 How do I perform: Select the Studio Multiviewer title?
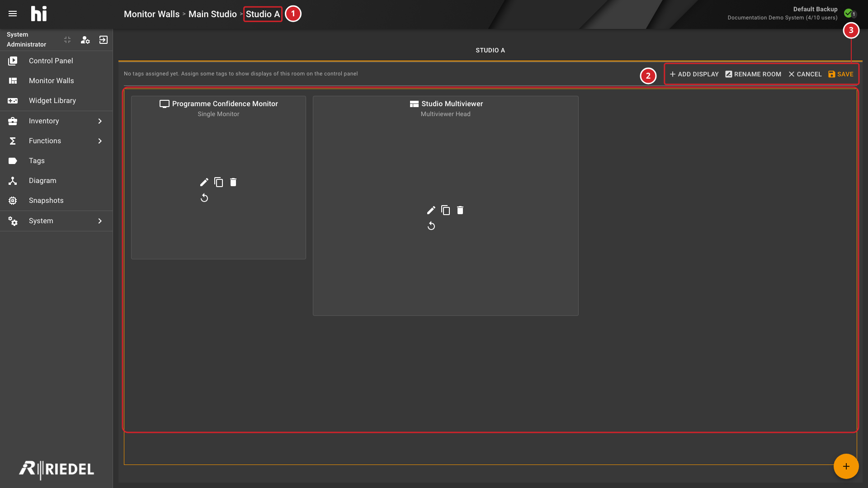(x=452, y=103)
